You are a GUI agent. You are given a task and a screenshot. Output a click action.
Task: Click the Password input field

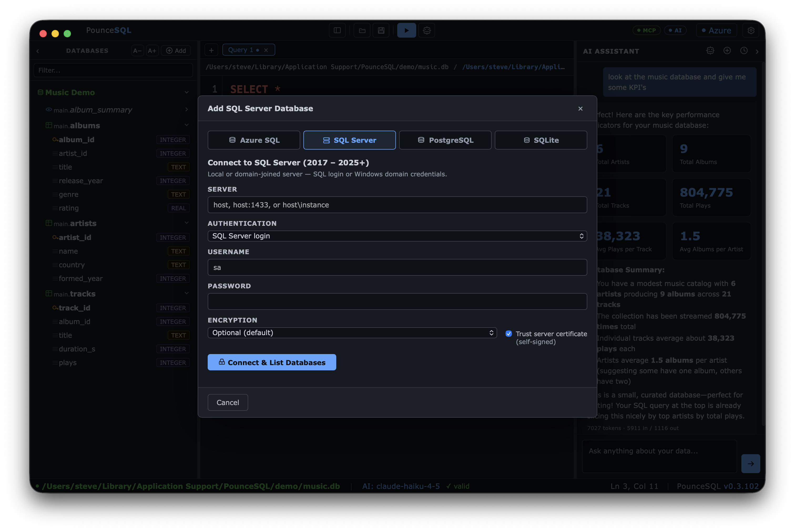click(397, 302)
